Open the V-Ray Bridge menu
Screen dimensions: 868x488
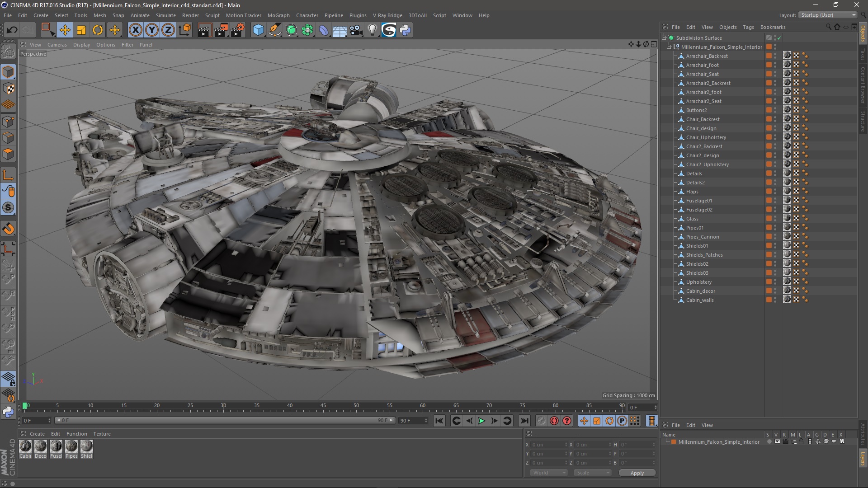point(387,15)
